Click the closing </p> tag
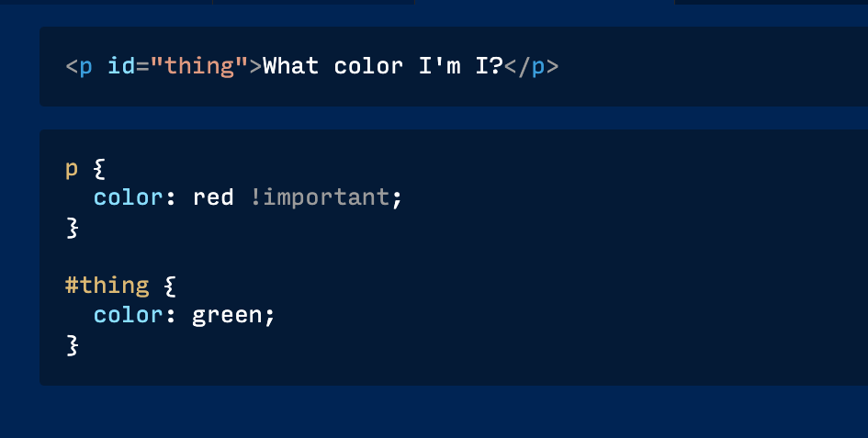This screenshot has width=868, height=438. (531, 67)
